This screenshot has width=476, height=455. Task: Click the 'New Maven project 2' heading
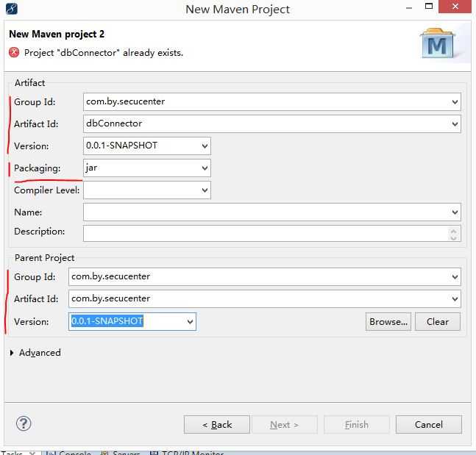[x=57, y=34]
